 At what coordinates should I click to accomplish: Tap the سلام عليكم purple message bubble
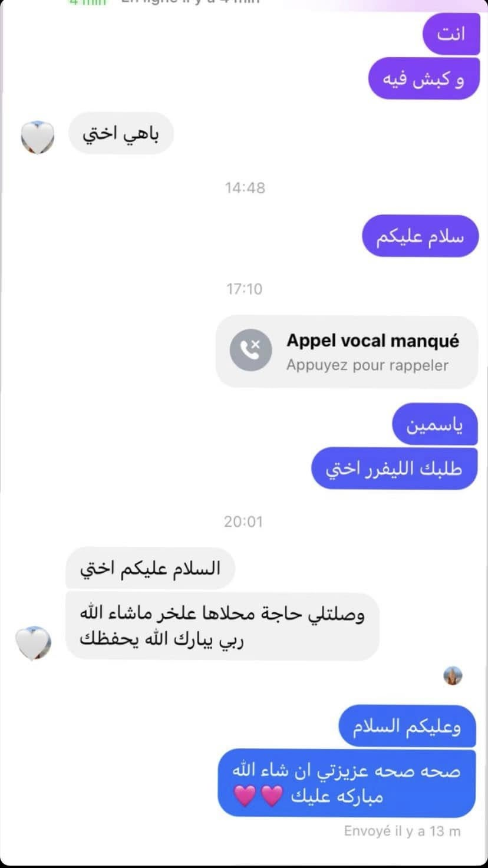[420, 236]
